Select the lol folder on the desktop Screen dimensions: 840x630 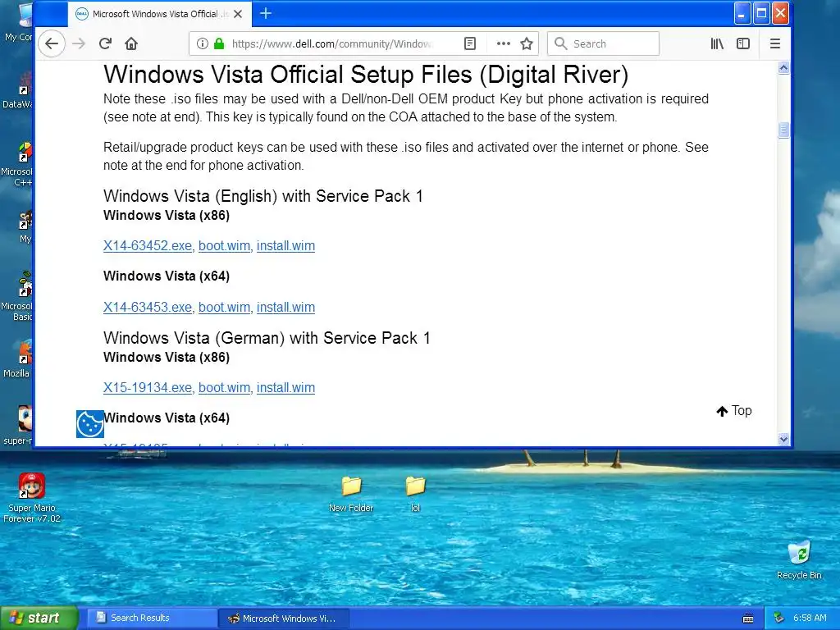click(415, 494)
